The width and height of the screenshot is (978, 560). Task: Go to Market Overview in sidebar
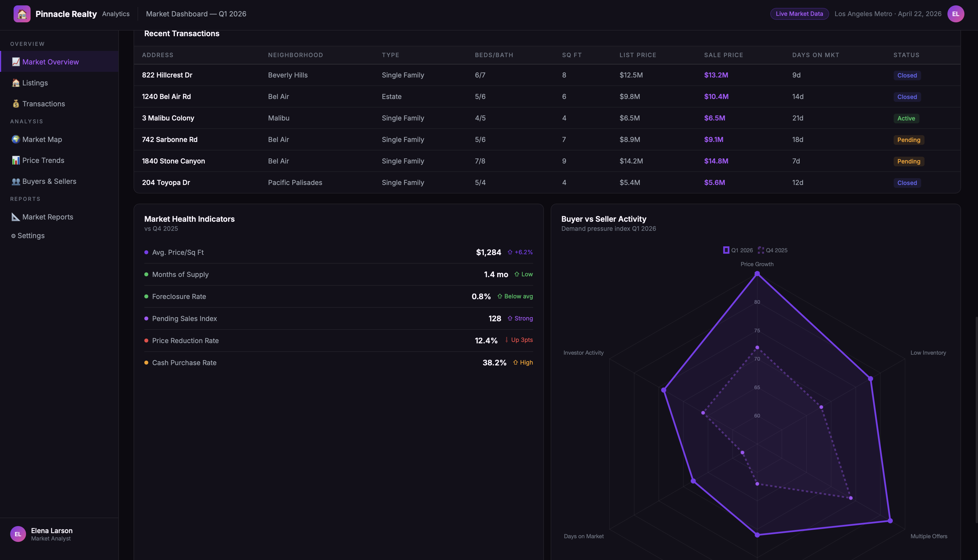click(x=59, y=62)
